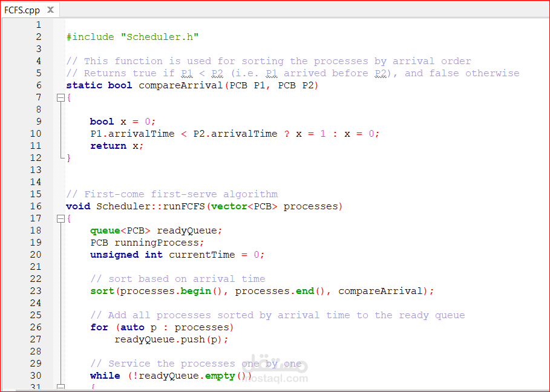
Task: Click "void" keyword on line 16
Action: coord(78,206)
